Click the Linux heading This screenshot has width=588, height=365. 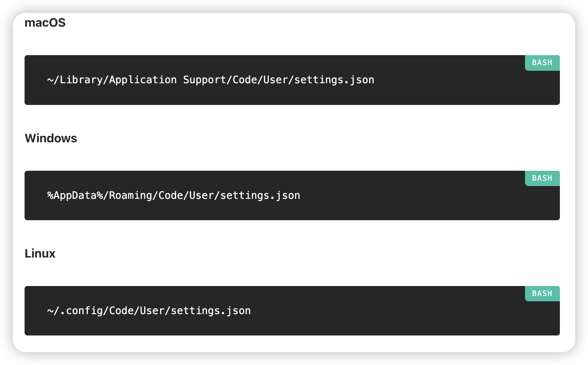click(40, 254)
